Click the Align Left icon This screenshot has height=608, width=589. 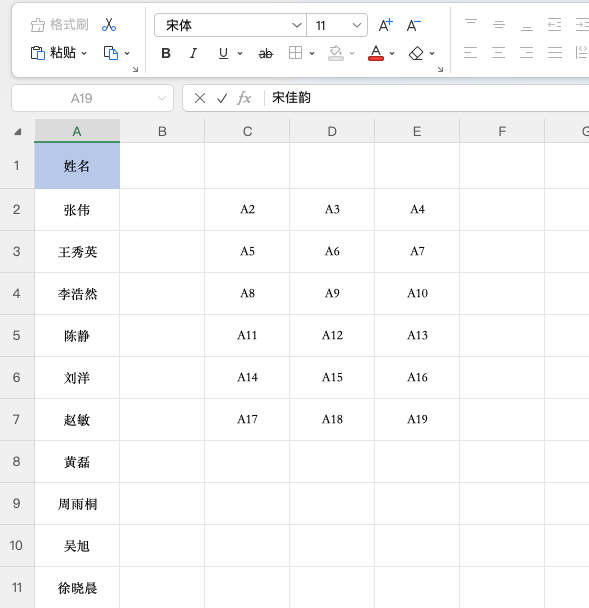click(x=470, y=52)
